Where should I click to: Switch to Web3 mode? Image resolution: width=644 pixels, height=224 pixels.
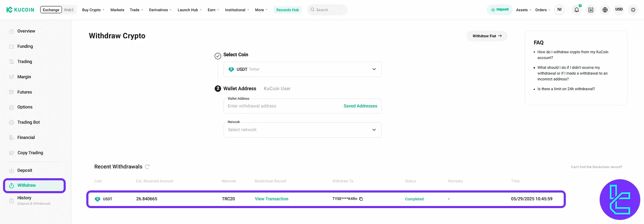(69, 10)
